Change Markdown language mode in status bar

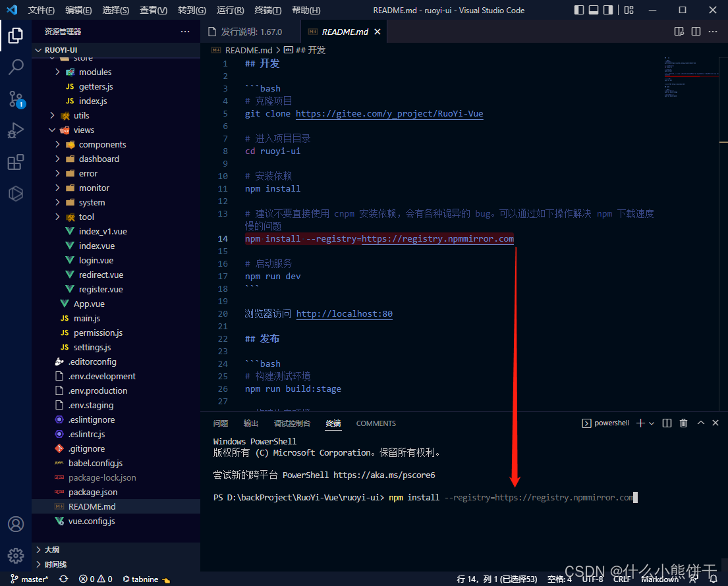[659, 579]
